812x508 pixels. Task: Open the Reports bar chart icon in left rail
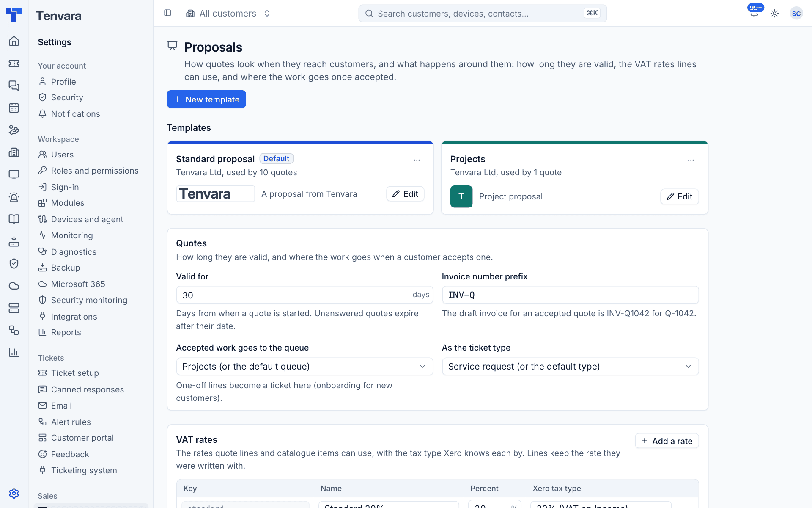tap(14, 352)
